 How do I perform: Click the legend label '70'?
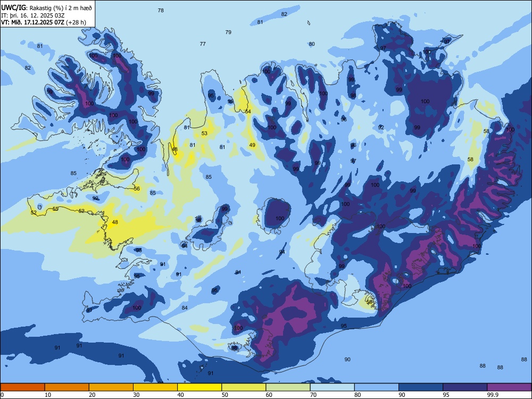313,395
